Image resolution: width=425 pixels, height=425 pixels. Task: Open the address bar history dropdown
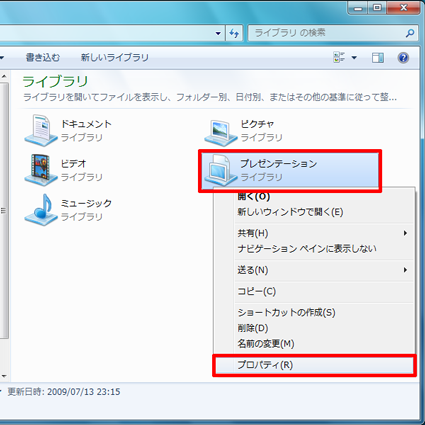pyautogui.click(x=218, y=33)
